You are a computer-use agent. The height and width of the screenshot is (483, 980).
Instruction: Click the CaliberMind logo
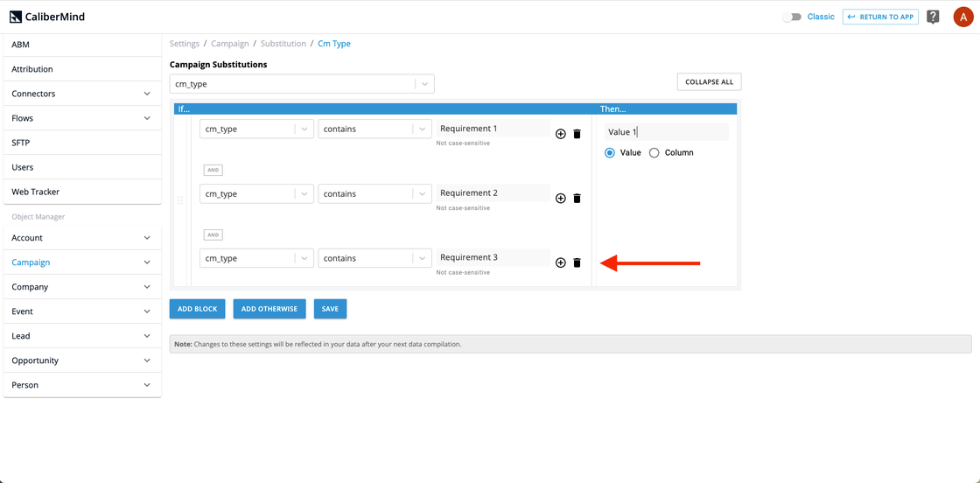47,17
